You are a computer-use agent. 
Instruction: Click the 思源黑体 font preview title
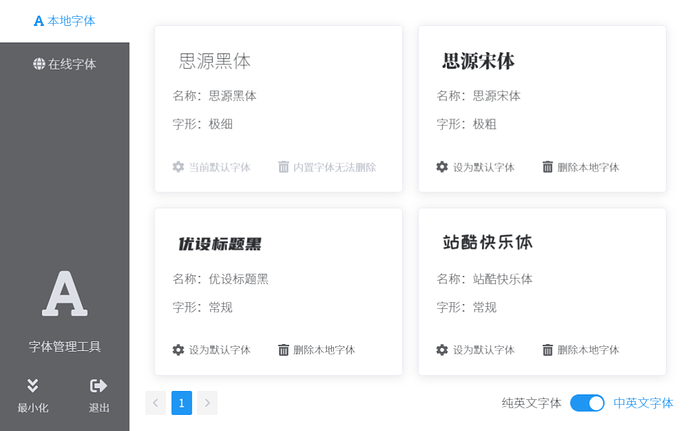tap(214, 61)
